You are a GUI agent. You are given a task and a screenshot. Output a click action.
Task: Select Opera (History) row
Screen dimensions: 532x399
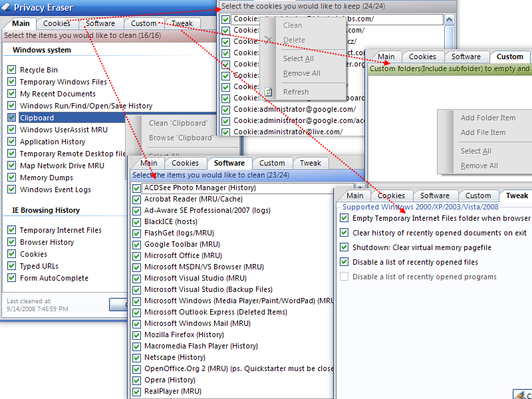(x=170, y=380)
